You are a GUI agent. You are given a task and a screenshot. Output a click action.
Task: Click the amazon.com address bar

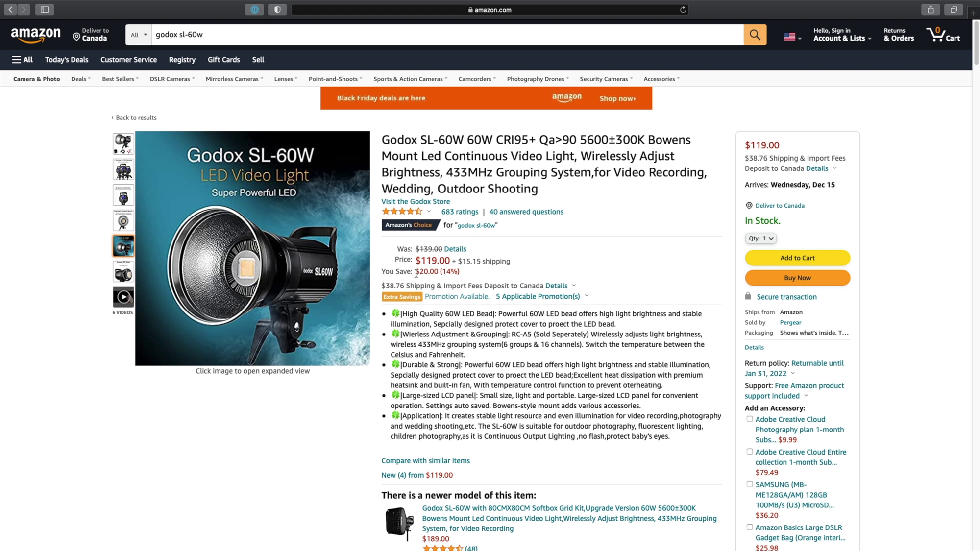(x=490, y=10)
